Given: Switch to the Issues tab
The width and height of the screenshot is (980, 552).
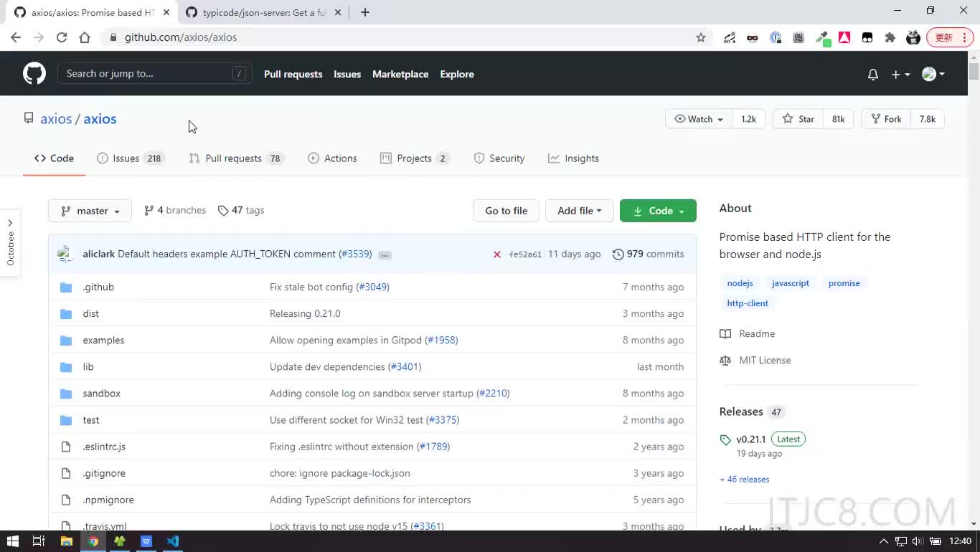Looking at the screenshot, I should pos(131,158).
